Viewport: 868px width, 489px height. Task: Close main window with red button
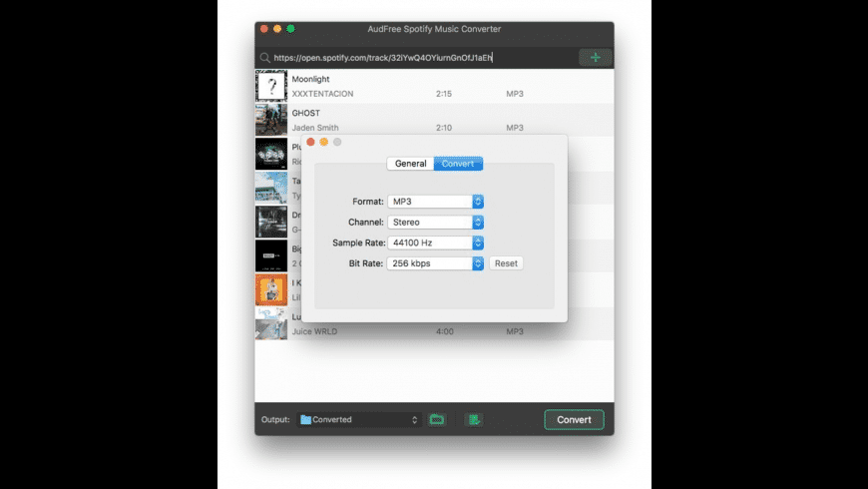(264, 29)
